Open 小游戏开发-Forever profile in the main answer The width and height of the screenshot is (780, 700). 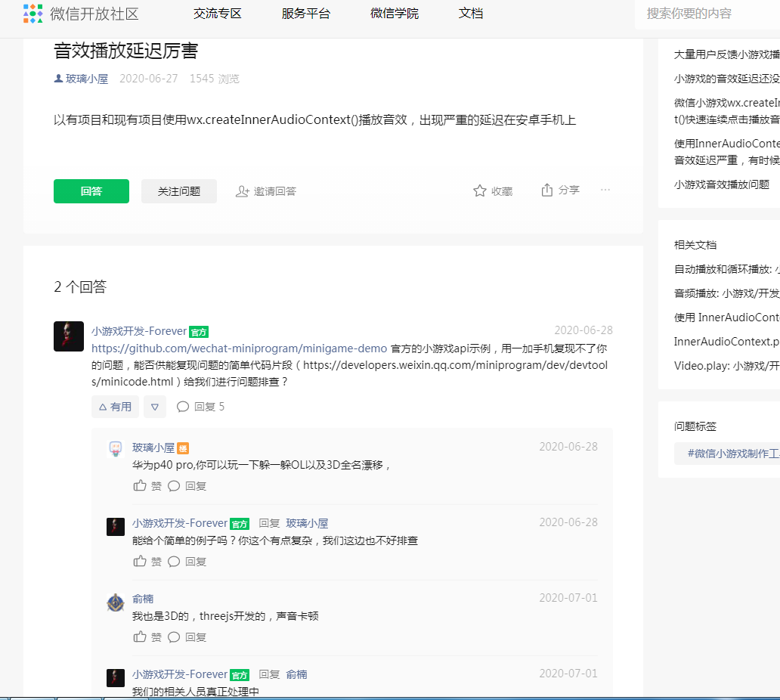139,331
